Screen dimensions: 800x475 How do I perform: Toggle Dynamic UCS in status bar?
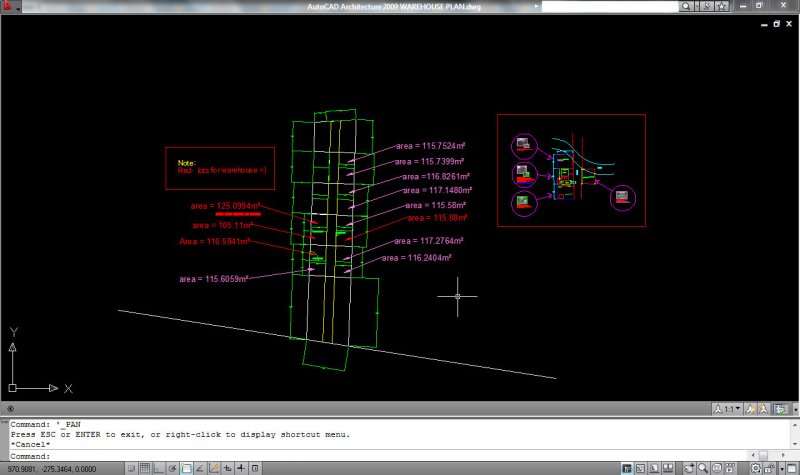pos(214,468)
